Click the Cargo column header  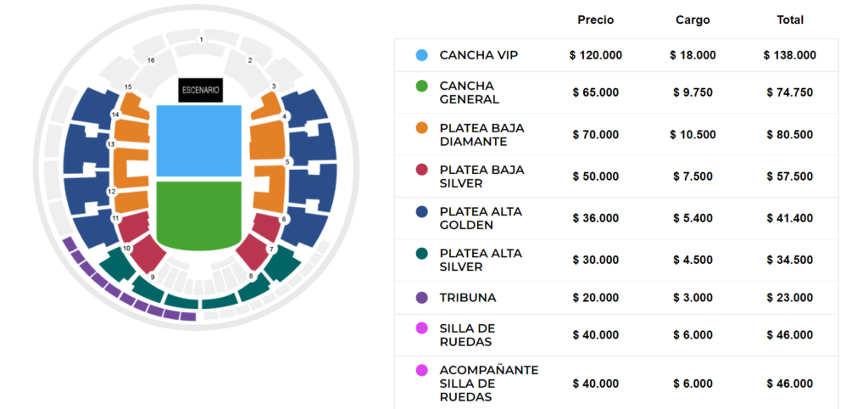[693, 20]
